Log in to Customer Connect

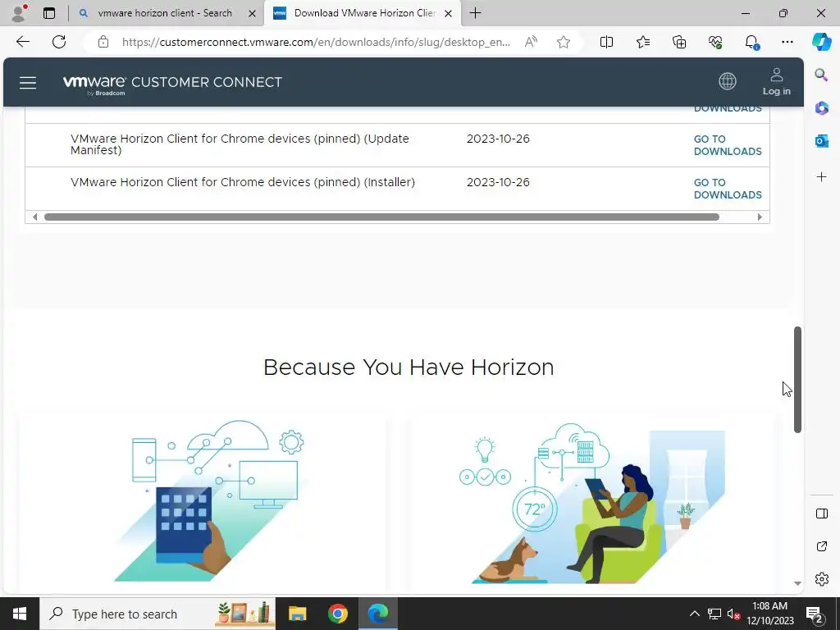(776, 82)
